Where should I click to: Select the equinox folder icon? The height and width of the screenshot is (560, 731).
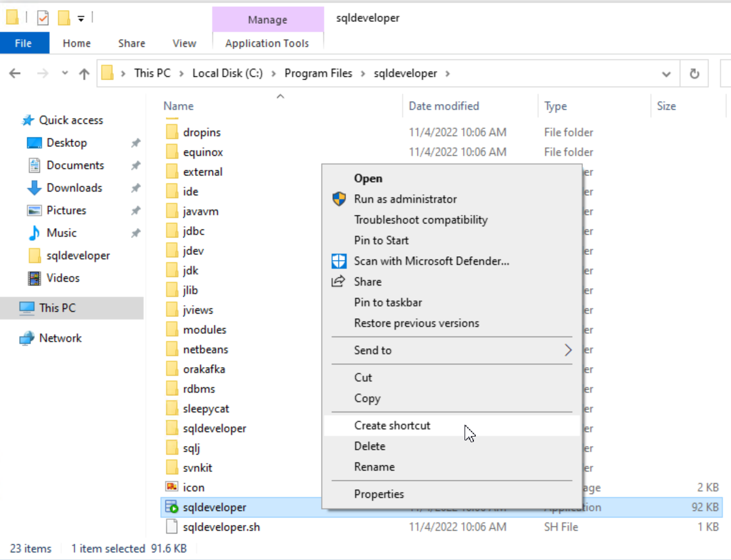pyautogui.click(x=172, y=152)
